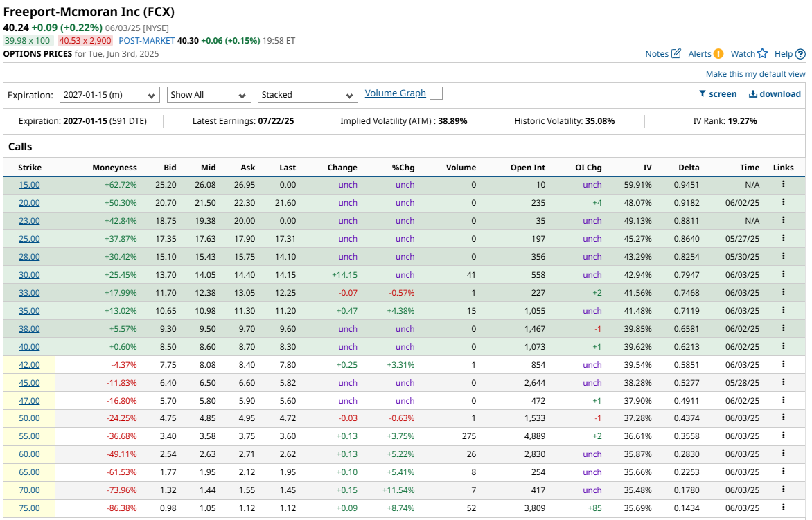Sort by Last column header
The image size is (812, 520).
tap(288, 168)
